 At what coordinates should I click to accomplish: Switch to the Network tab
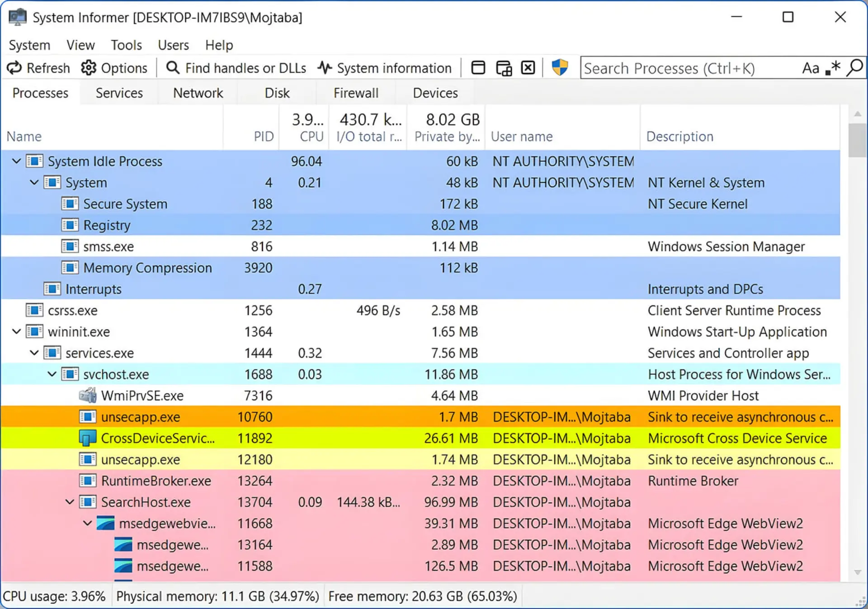(x=198, y=93)
